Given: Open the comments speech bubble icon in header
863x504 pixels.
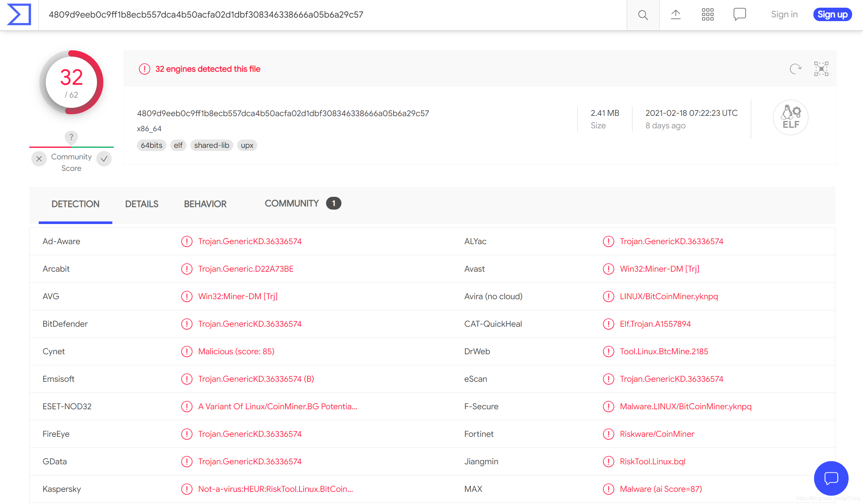Looking at the screenshot, I should pos(739,14).
